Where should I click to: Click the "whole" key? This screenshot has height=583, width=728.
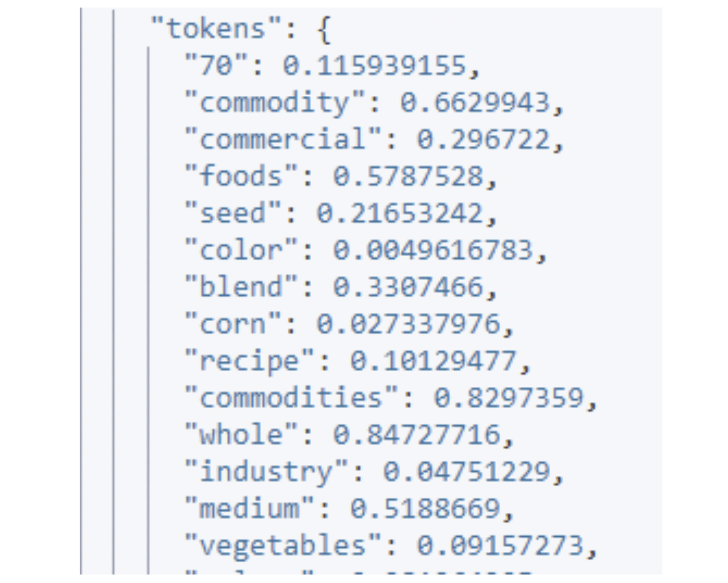(241, 434)
